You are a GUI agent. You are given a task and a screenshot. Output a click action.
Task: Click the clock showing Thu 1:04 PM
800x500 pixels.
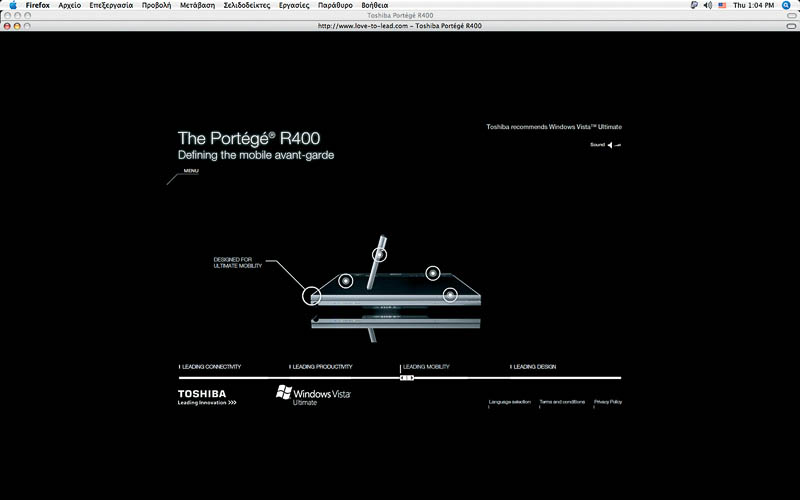(x=754, y=5)
